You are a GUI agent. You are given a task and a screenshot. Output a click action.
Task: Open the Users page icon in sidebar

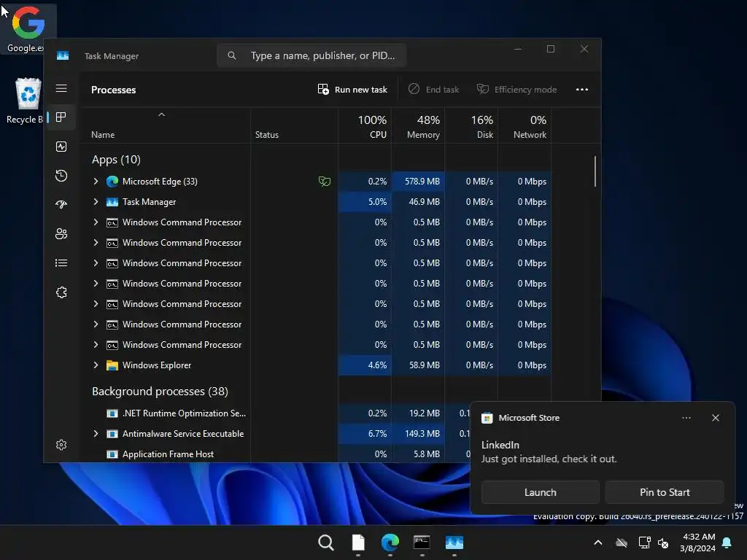tap(61, 234)
